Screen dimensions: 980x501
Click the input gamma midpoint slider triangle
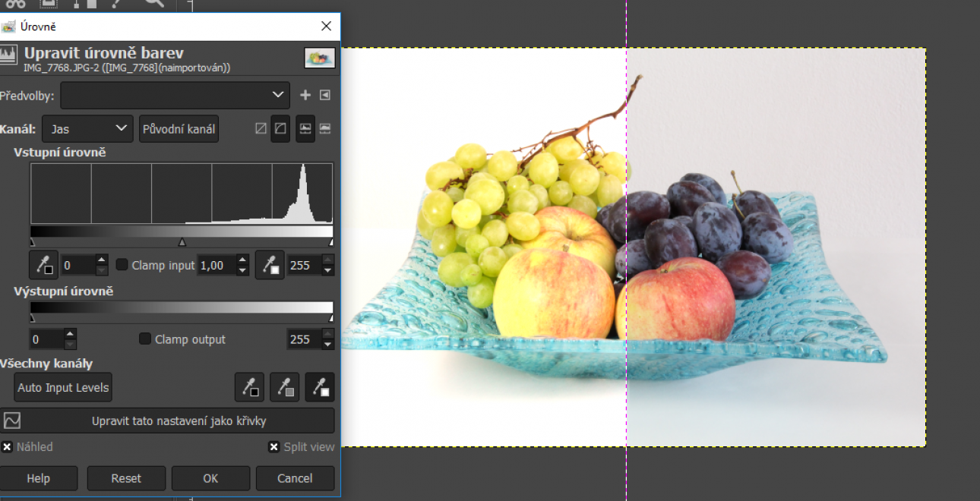pyautogui.click(x=182, y=242)
